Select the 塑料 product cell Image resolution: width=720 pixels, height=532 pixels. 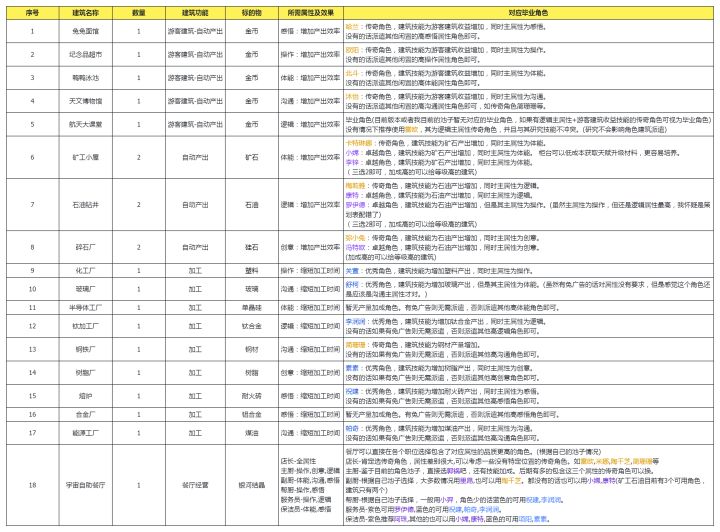point(252,271)
